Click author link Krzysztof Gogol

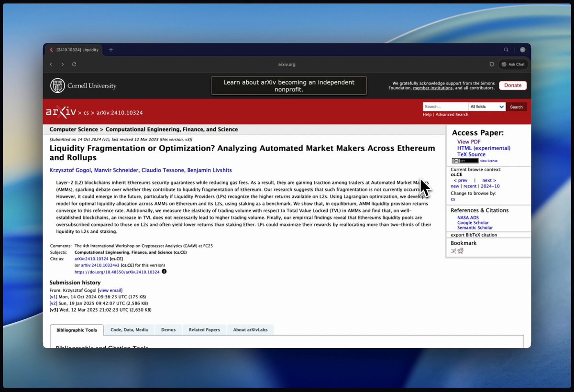[70, 170]
